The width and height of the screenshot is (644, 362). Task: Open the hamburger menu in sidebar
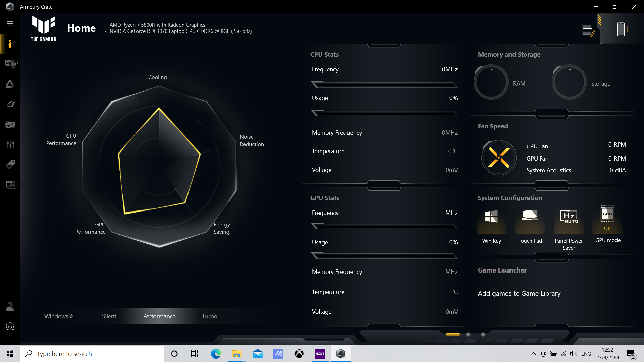[x=10, y=23]
